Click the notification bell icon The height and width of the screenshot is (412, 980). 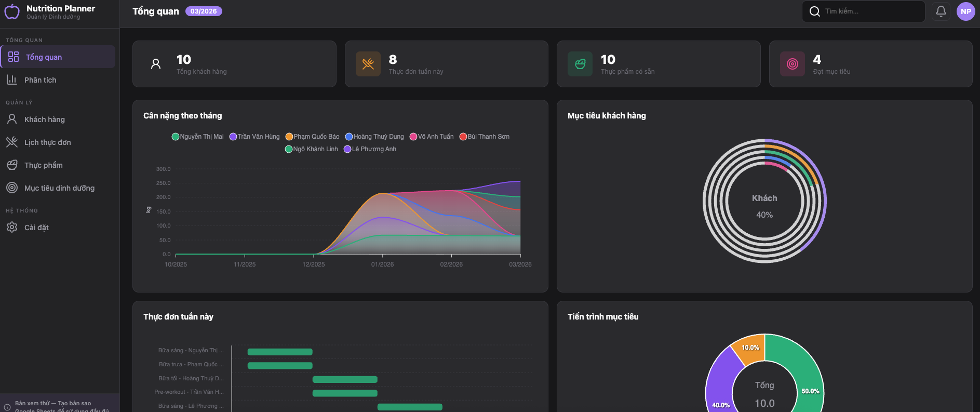(x=941, y=11)
